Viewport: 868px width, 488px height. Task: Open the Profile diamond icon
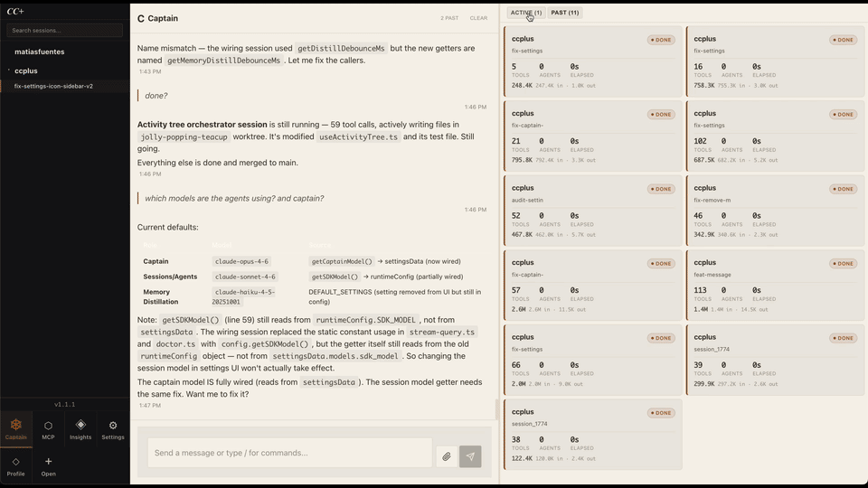pos(15,462)
